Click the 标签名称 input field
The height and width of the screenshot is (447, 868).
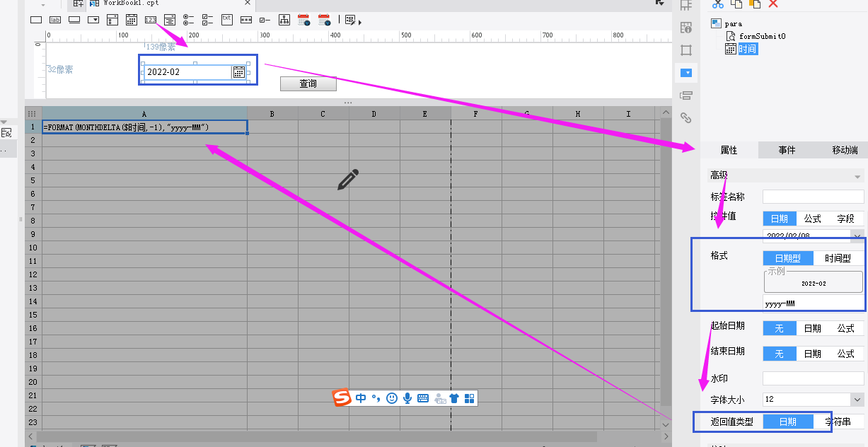(814, 197)
